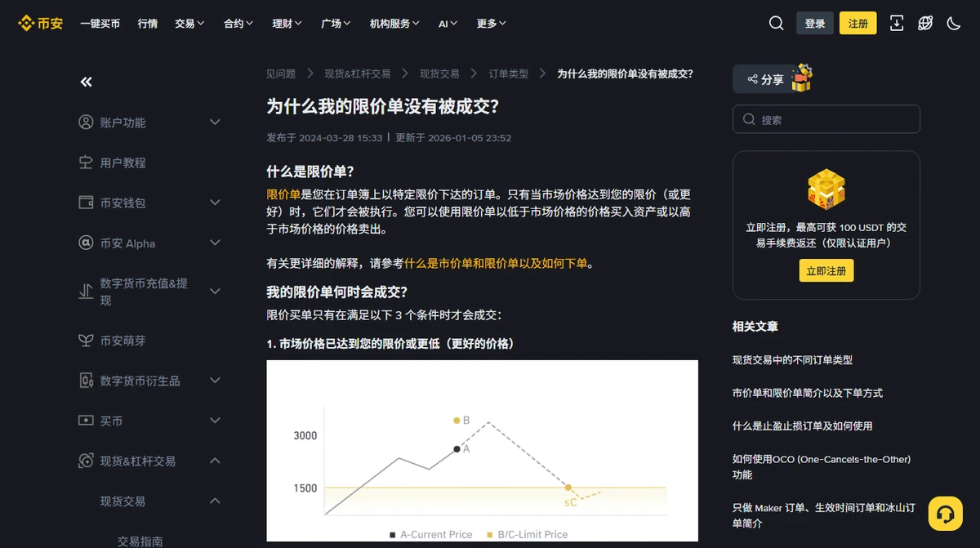Open related article 如何使用OCO功能
The height and width of the screenshot is (548, 980).
(822, 466)
